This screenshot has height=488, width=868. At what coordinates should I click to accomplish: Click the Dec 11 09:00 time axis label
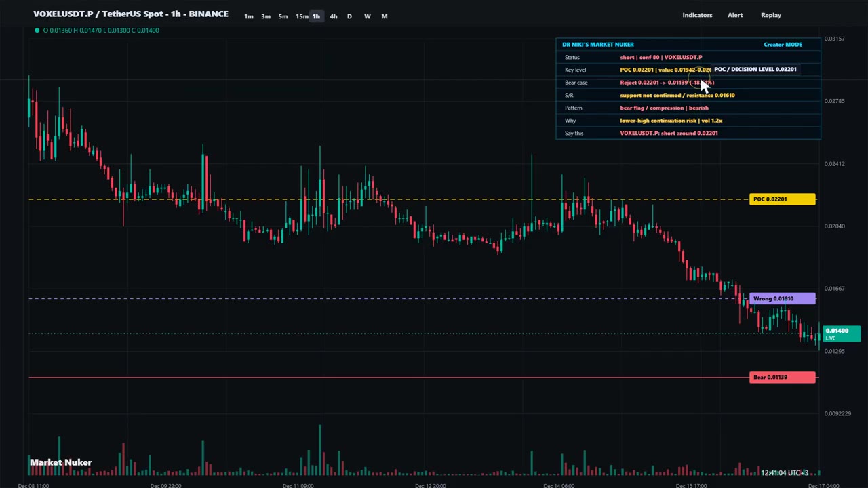(x=298, y=485)
